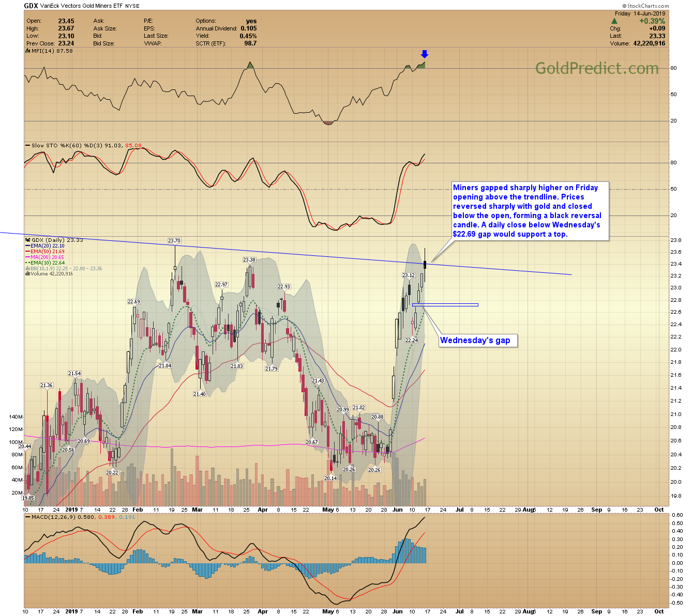Click the EMA(50) 21.69 legend entry
Image resolution: width=693 pixels, height=616 pixels.
point(48,252)
